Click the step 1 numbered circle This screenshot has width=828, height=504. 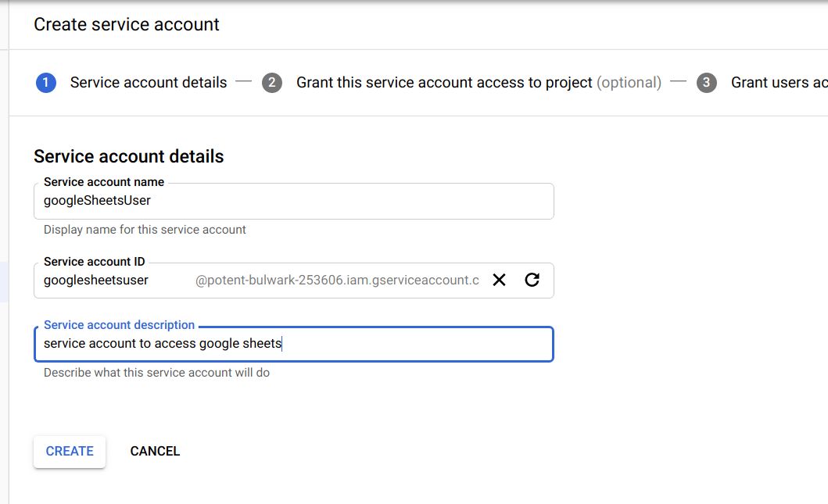pyautogui.click(x=46, y=83)
